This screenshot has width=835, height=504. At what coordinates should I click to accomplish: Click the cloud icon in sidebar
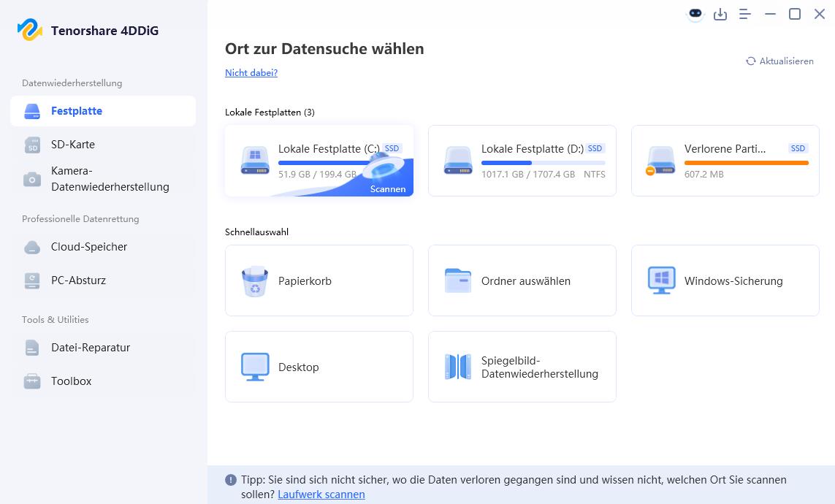32,248
